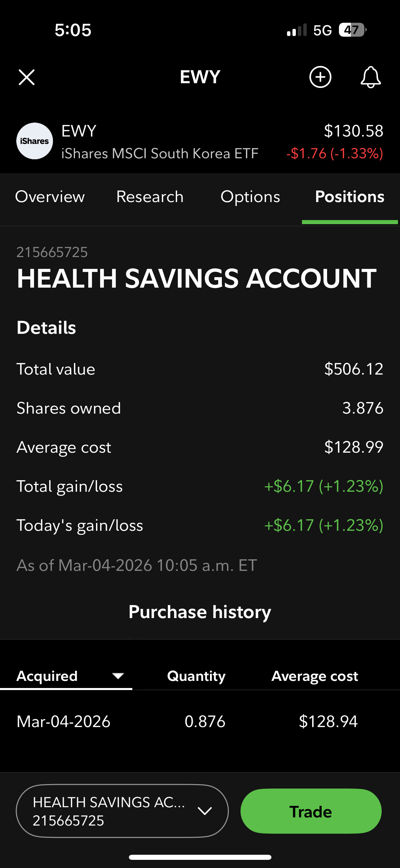The height and width of the screenshot is (868, 400).
Task: Go to the Options tab
Action: 250,197
